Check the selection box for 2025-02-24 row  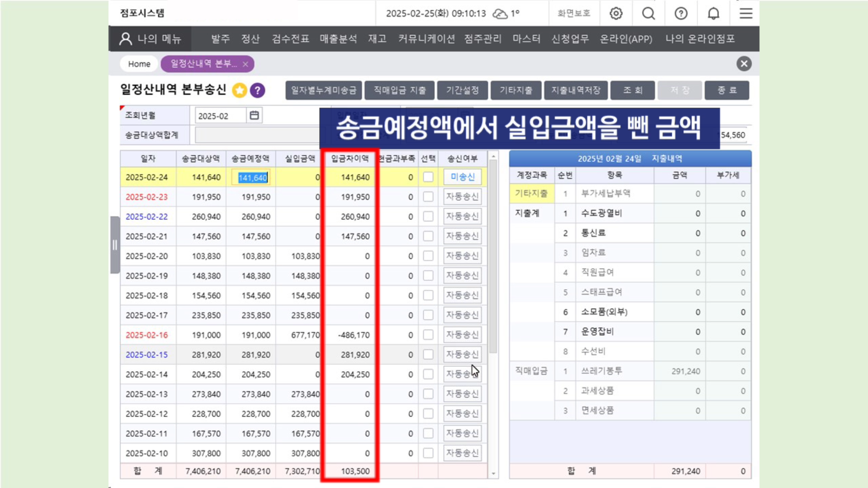428,177
